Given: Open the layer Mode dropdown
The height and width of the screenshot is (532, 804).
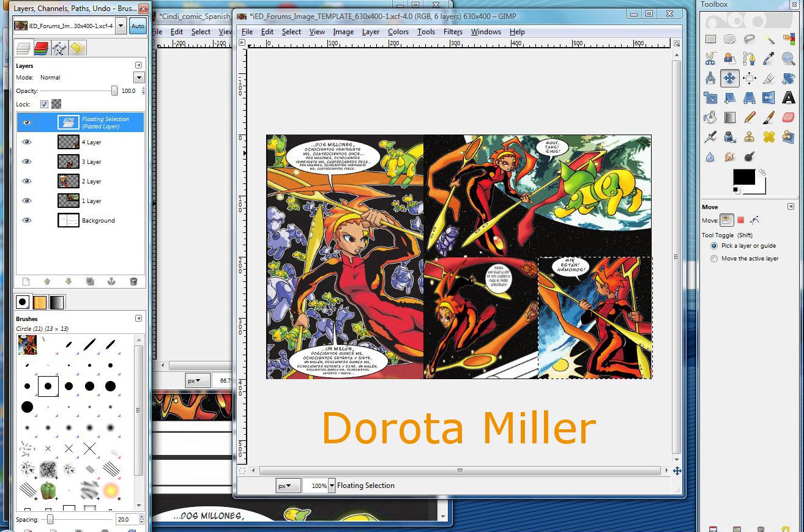Looking at the screenshot, I should click(x=139, y=77).
